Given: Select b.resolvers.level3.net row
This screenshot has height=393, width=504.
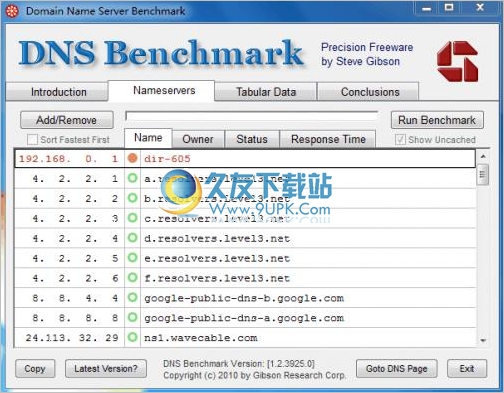Looking at the screenshot, I should (x=245, y=198).
